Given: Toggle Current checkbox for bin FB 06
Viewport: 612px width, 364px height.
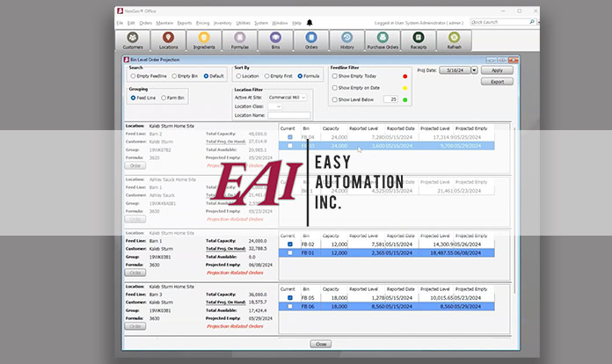Looking at the screenshot, I should click(290, 306).
